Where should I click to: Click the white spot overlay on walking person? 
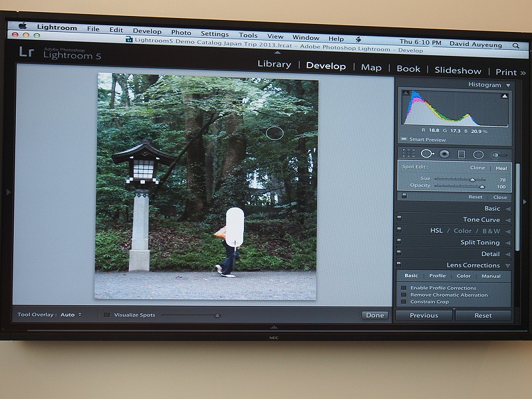[x=235, y=227]
